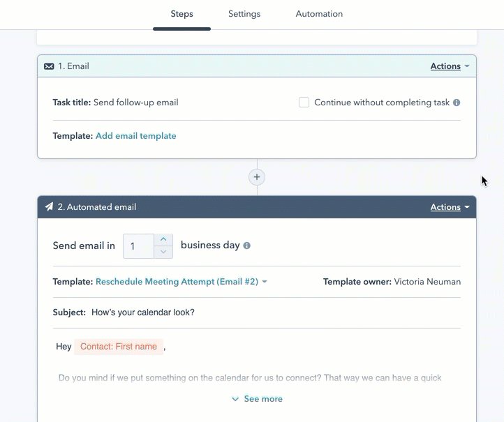The height and width of the screenshot is (422, 504).
Task: Click the envelope icon on Email step
Action: [x=49, y=66]
